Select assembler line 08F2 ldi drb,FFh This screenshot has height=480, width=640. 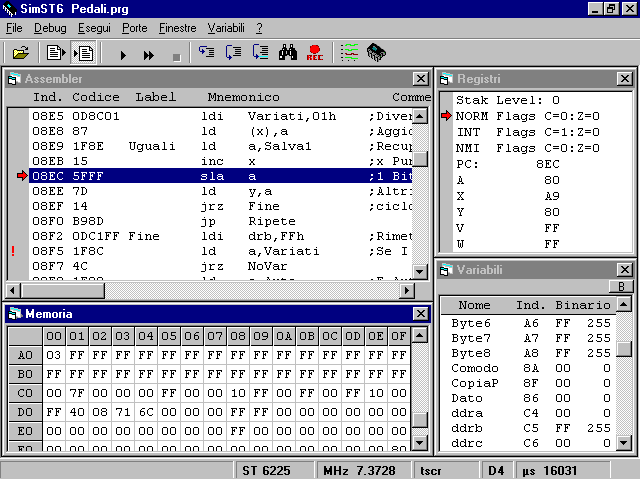click(x=220, y=236)
